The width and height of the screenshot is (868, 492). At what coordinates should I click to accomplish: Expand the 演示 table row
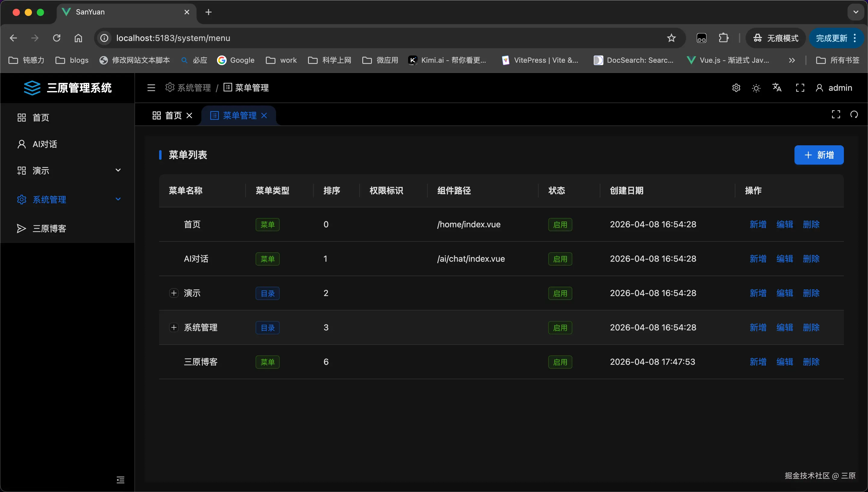pyautogui.click(x=174, y=293)
